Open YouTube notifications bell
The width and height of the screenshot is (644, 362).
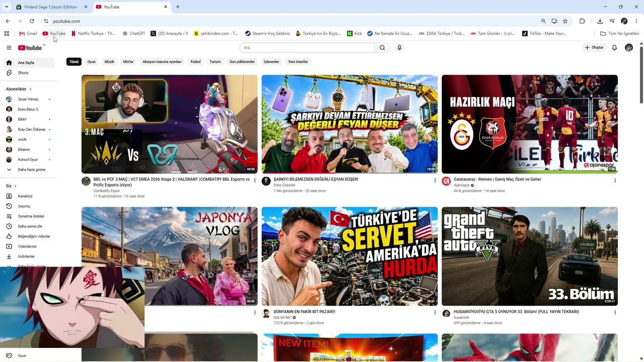pos(614,48)
